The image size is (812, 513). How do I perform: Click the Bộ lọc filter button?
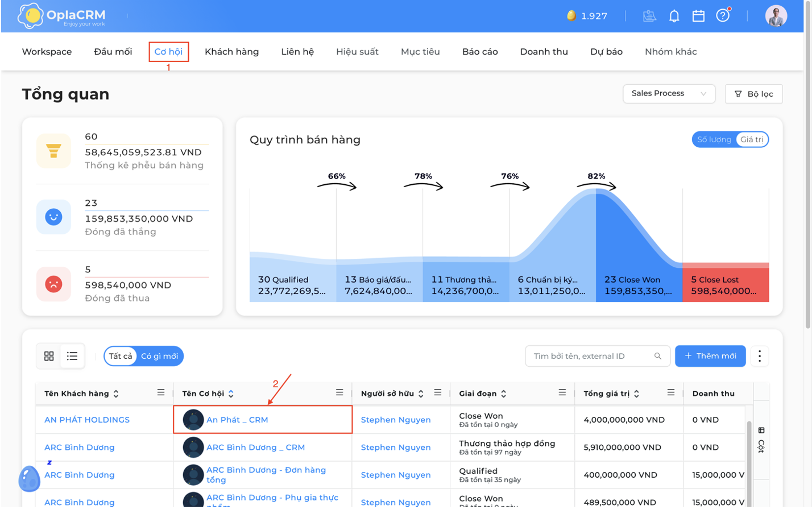[x=753, y=94]
